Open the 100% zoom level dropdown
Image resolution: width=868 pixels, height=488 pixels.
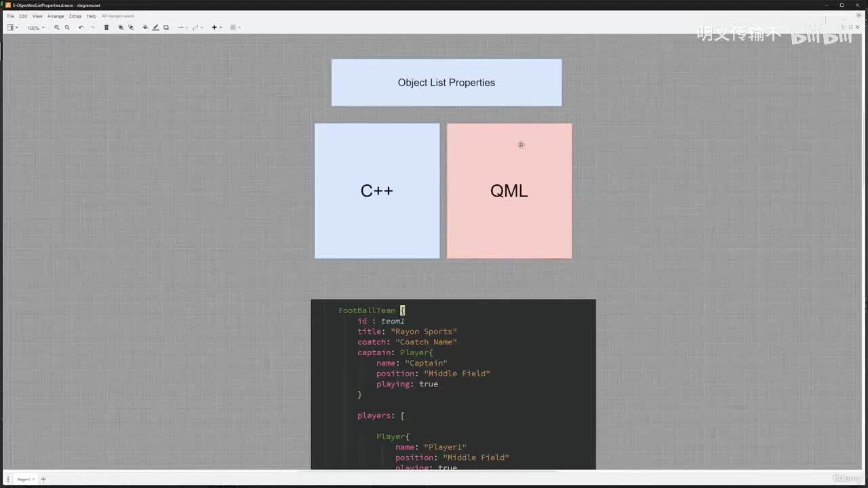[36, 28]
